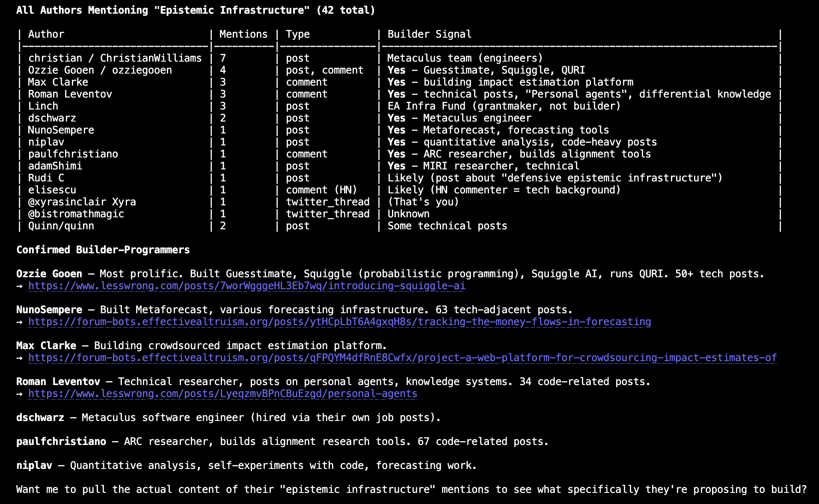
Task: Click the 'Builder Signal' column header
Action: [430, 34]
